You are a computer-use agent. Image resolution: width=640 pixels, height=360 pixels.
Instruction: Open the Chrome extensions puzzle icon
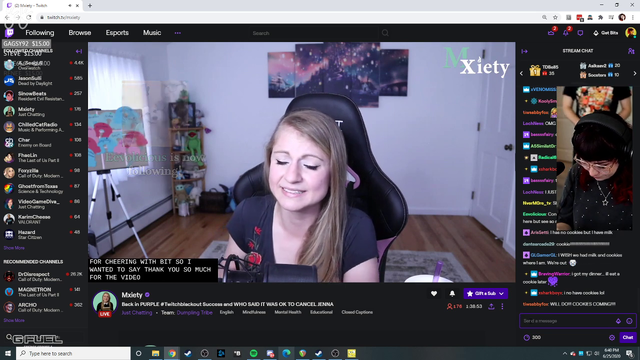[600, 17]
